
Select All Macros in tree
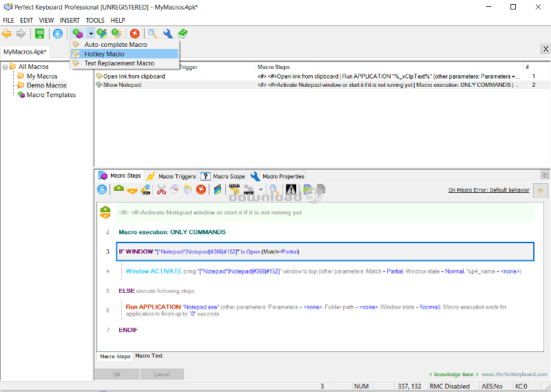(34, 67)
